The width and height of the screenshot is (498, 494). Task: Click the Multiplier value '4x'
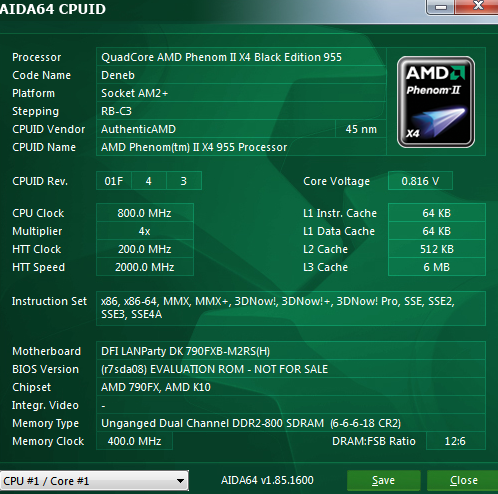coord(145,231)
